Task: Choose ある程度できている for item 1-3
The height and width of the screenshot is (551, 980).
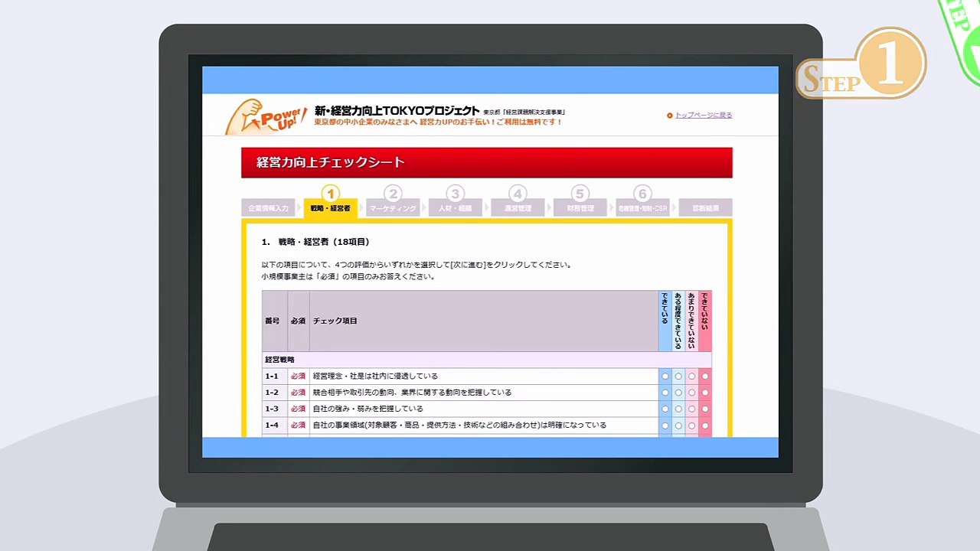Action: [678, 409]
